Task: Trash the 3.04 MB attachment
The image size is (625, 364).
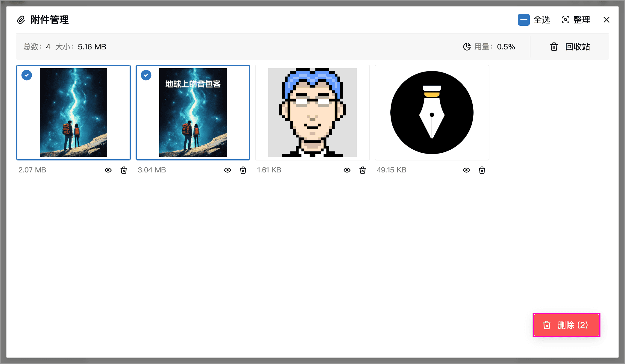Action: [x=243, y=170]
